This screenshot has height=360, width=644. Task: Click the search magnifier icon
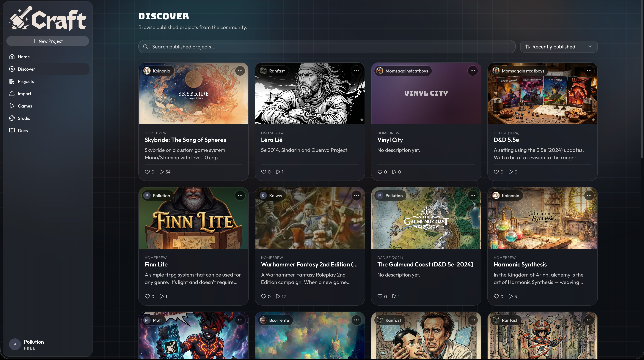[x=145, y=47]
